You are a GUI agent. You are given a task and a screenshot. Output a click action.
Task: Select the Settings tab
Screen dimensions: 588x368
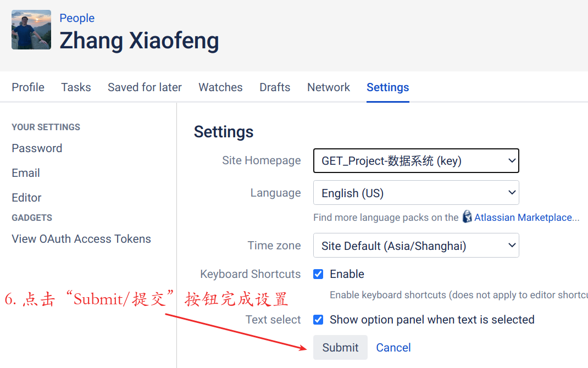coord(388,87)
